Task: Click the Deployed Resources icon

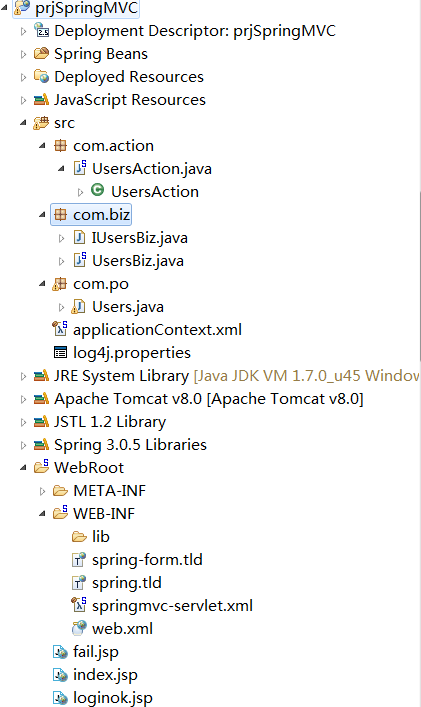Action: click(x=41, y=77)
